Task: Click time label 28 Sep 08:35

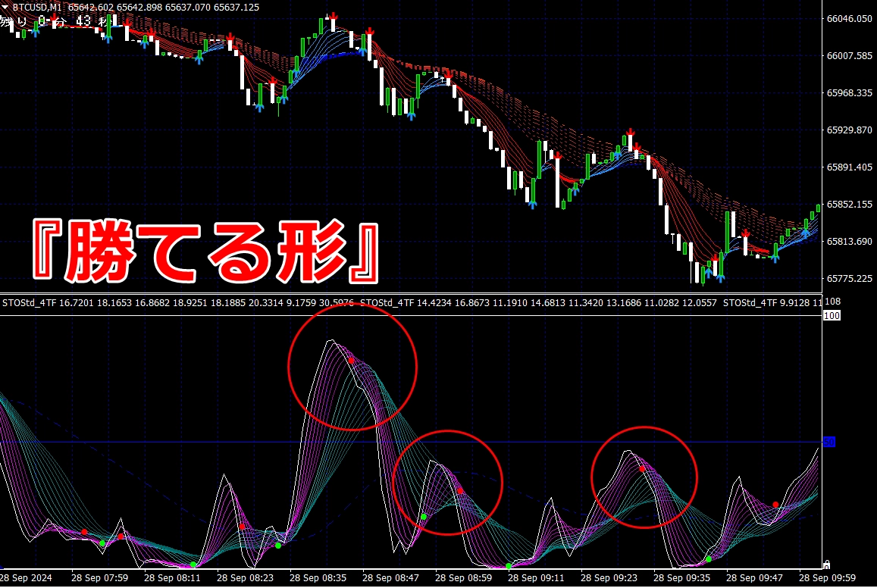Action: 318,578
